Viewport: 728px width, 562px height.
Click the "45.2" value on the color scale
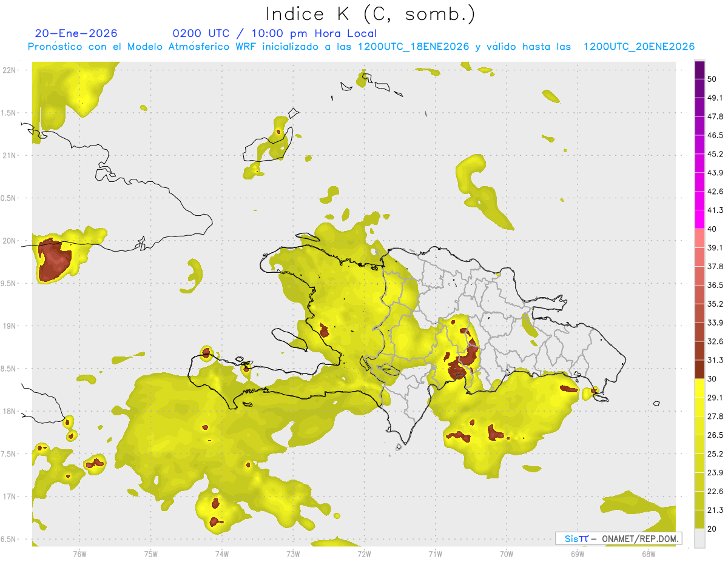tap(715, 154)
